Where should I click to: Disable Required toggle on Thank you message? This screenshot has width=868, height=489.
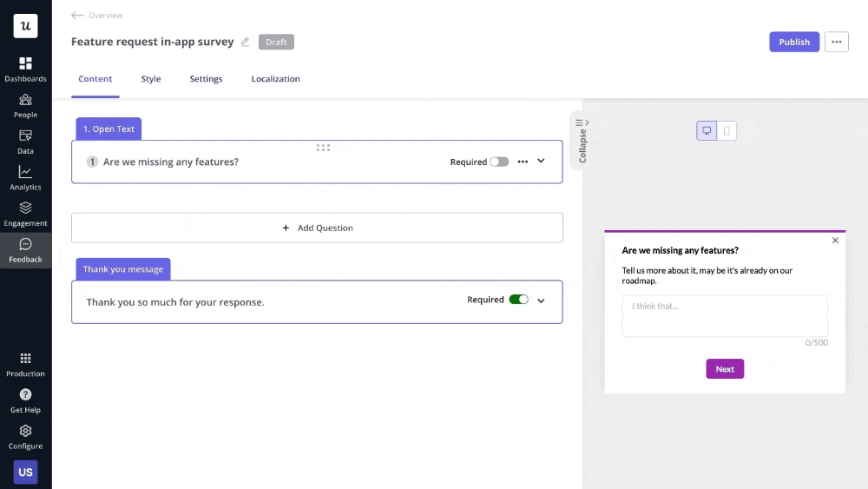pyautogui.click(x=518, y=300)
